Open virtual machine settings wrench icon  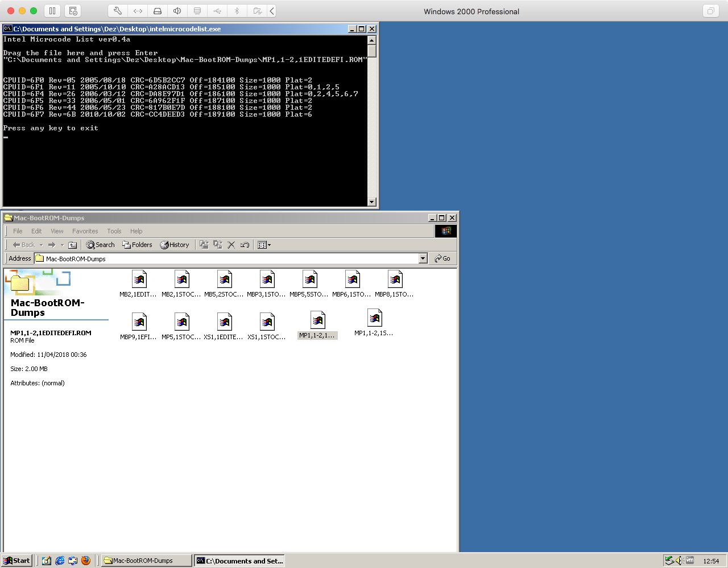click(x=118, y=11)
